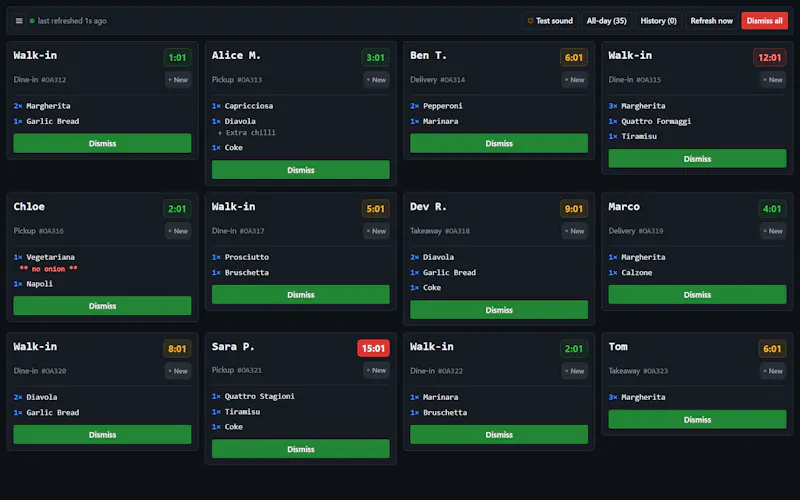The width and height of the screenshot is (800, 500).
Task: Click New status on Tom card
Action: tap(773, 371)
